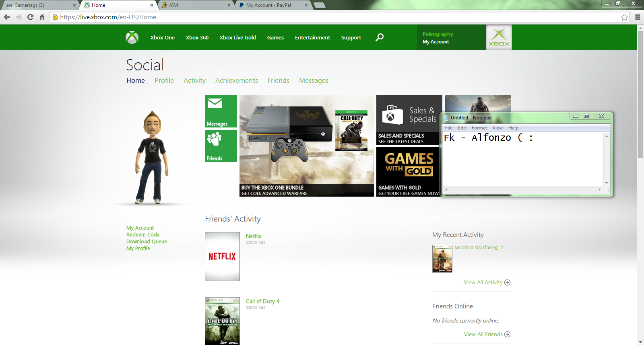Viewport: 644px width, 345px height.
Task: Open the Messages envelope tile
Action: pos(221,111)
